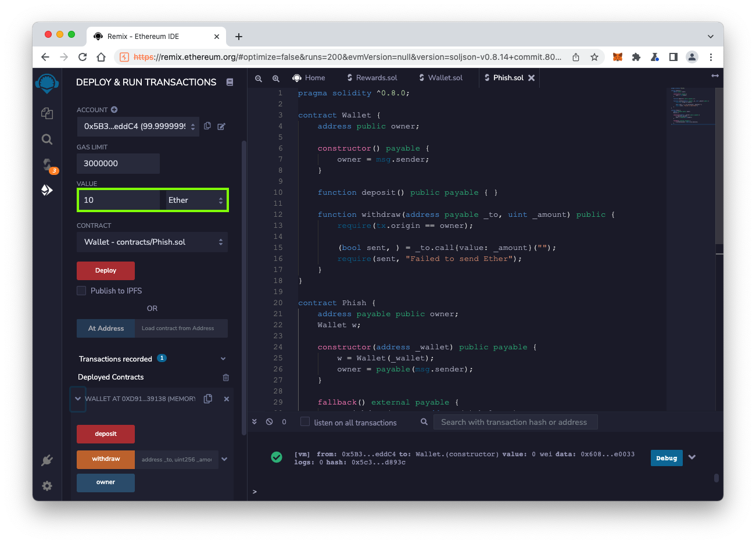
Task: Switch to the Rewards.sol tab
Action: click(x=372, y=78)
